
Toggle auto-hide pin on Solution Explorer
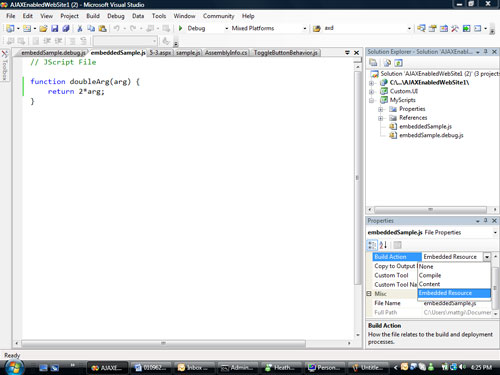[486, 52]
